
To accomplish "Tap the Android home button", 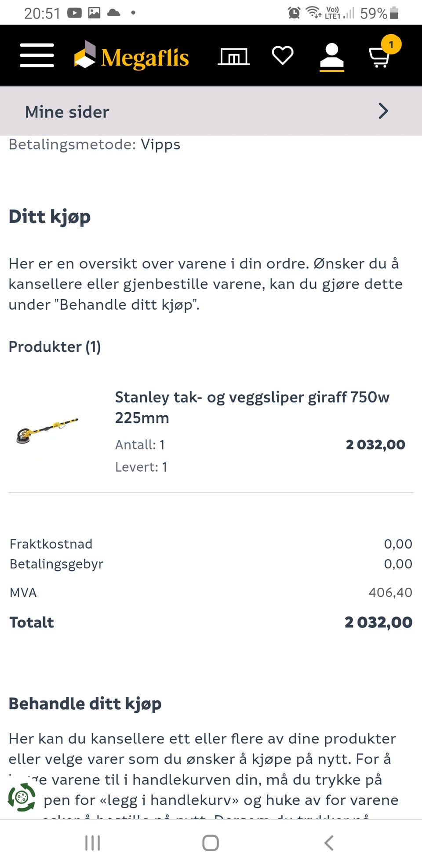I will (211, 843).
